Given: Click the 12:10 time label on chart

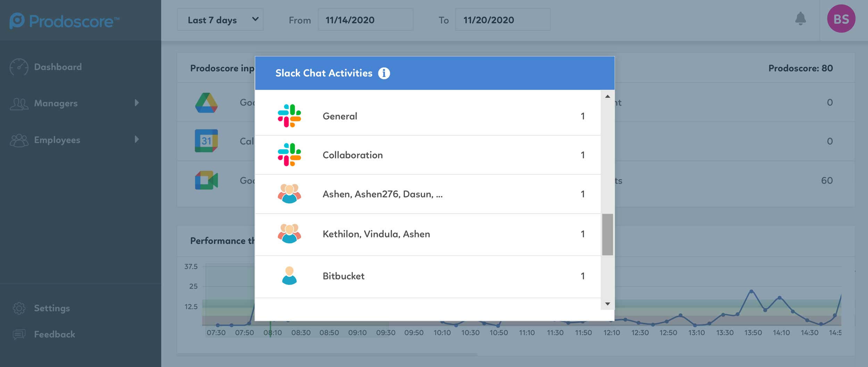Looking at the screenshot, I should (611, 333).
